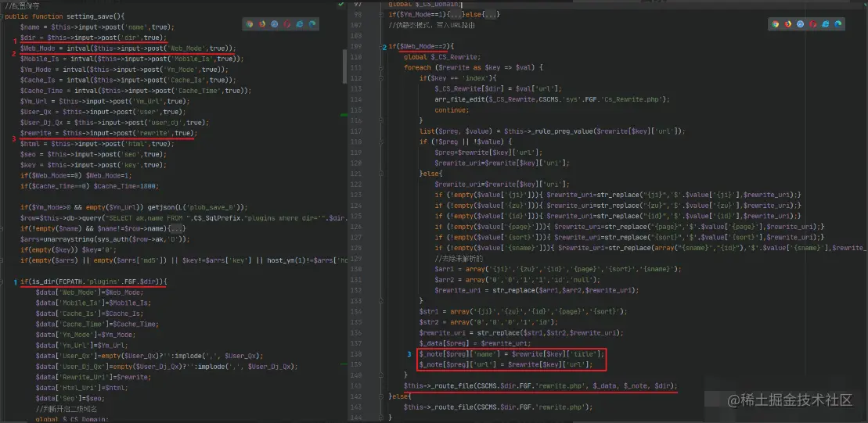Click the $Web_Mode = intval(...) assignment line

pos(128,48)
